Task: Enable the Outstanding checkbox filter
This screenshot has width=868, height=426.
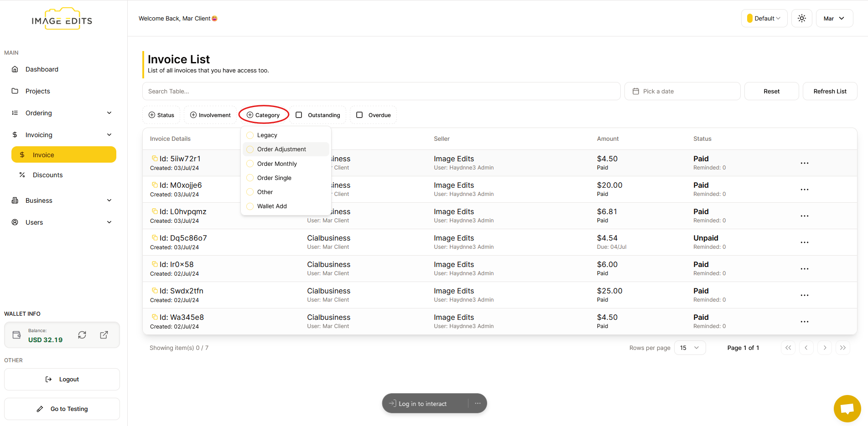Action: [x=299, y=115]
